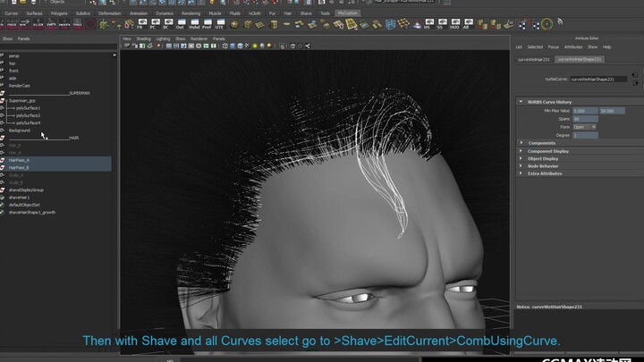The image size is (644, 362).
Task: Click the blue lattice cube shelf icon
Action: click(390, 24)
